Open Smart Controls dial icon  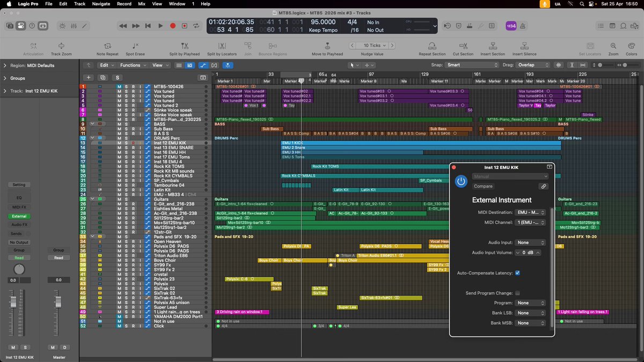(62, 25)
